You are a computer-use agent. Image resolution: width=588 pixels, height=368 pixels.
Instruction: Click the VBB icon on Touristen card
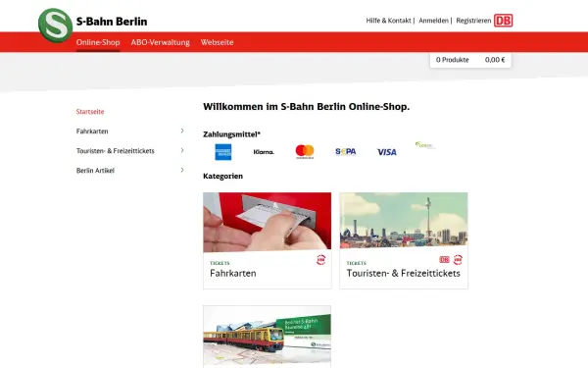tap(458, 259)
